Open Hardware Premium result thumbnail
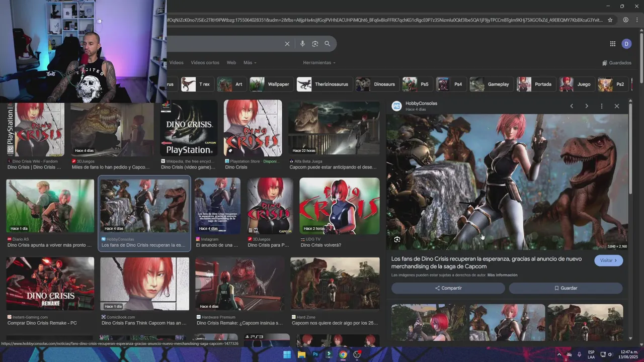The width and height of the screenshot is (644, 362). coord(240,284)
